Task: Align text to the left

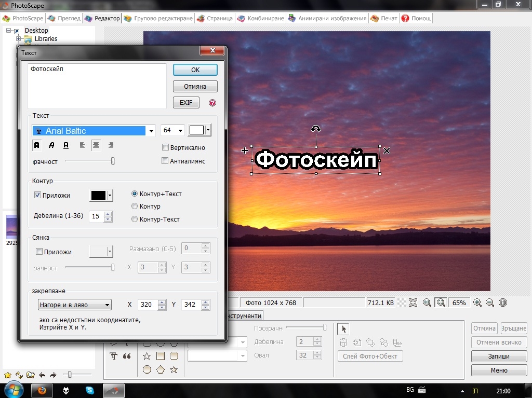Action: 82,145
